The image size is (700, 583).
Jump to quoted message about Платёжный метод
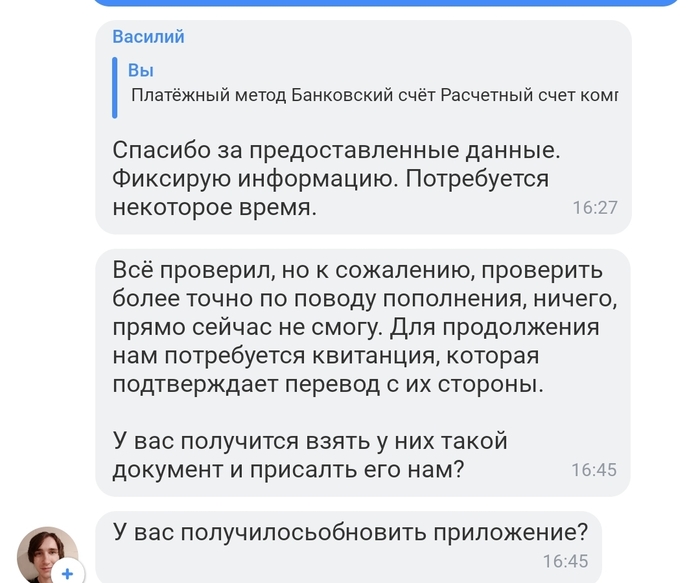[x=374, y=97]
